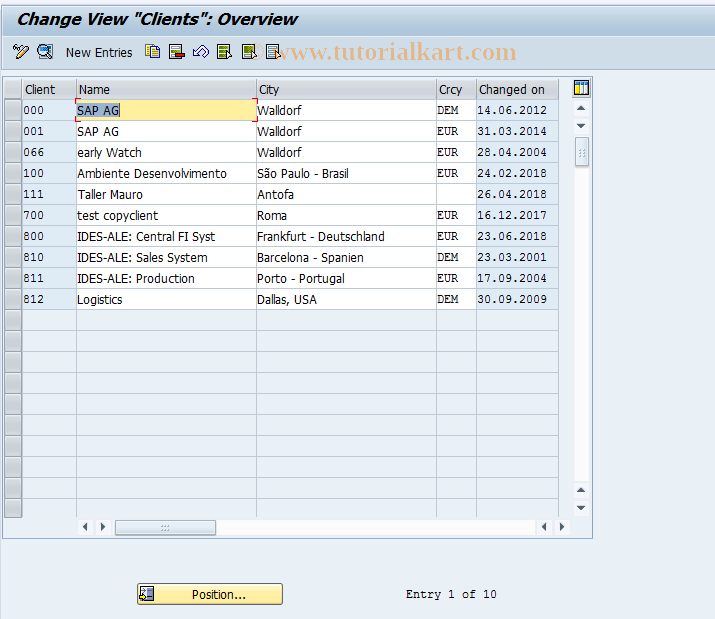Click 'IDES-ALE: Production' name field
Image resolution: width=715 pixels, height=619 pixels.
coord(166,278)
